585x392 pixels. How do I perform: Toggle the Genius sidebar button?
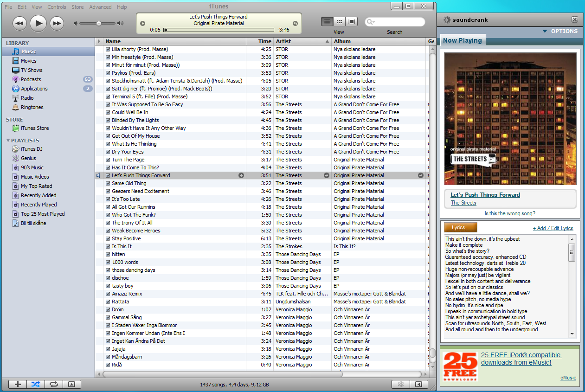(419, 384)
